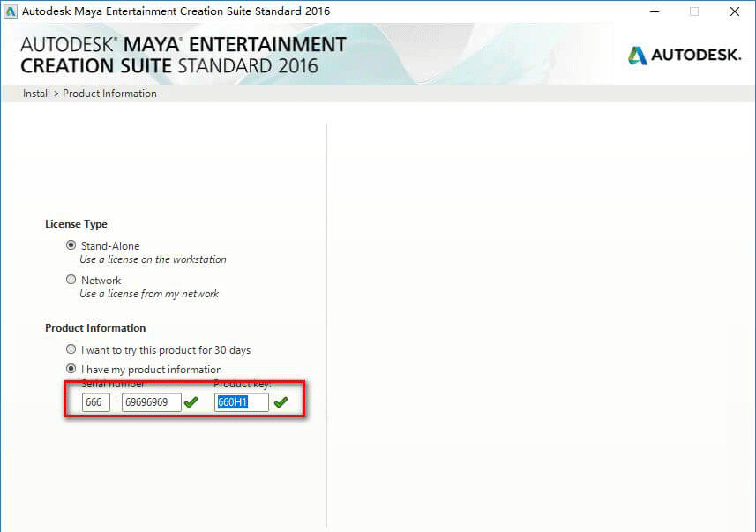Screen dimensions: 756x532
Task: Select the Network license option
Action: pyautogui.click(x=71, y=280)
